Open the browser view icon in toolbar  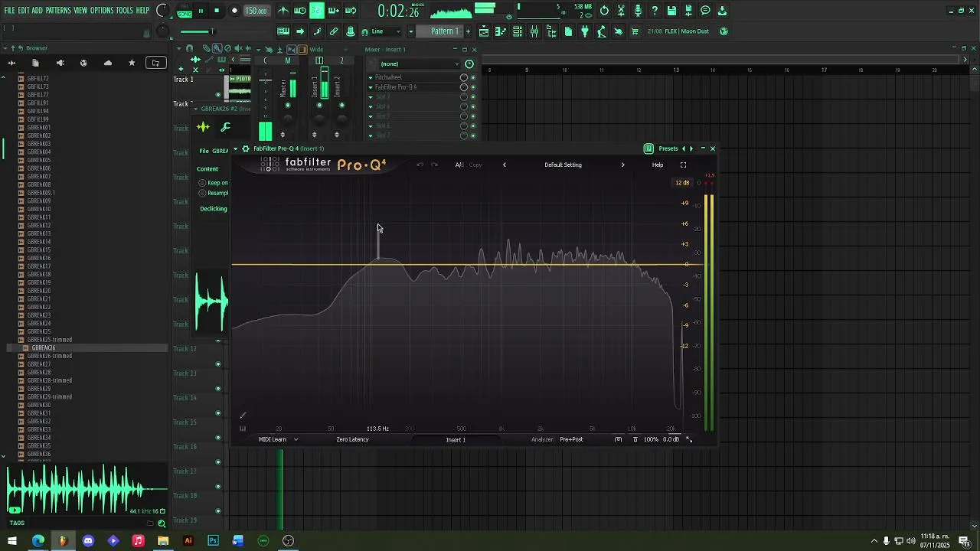click(550, 31)
